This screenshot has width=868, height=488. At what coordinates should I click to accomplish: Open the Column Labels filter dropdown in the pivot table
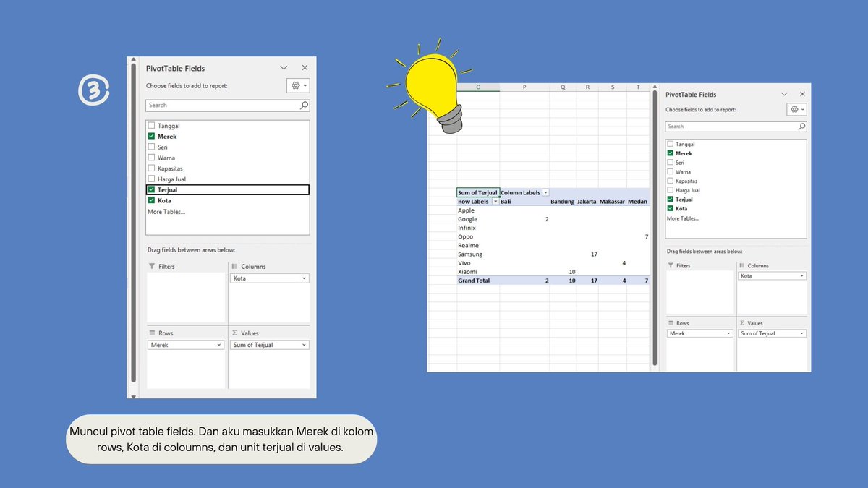[x=545, y=192]
